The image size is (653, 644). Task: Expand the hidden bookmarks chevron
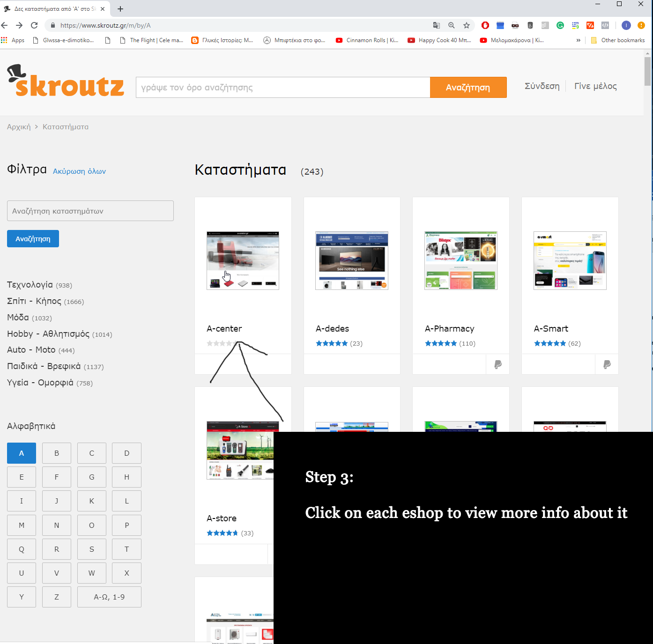[x=579, y=40]
